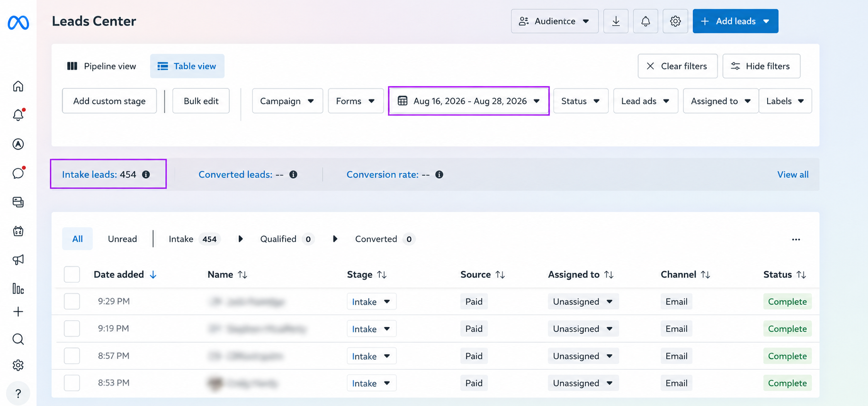Click the View all link
Viewport: 868px width, 406px height.
[x=793, y=175]
